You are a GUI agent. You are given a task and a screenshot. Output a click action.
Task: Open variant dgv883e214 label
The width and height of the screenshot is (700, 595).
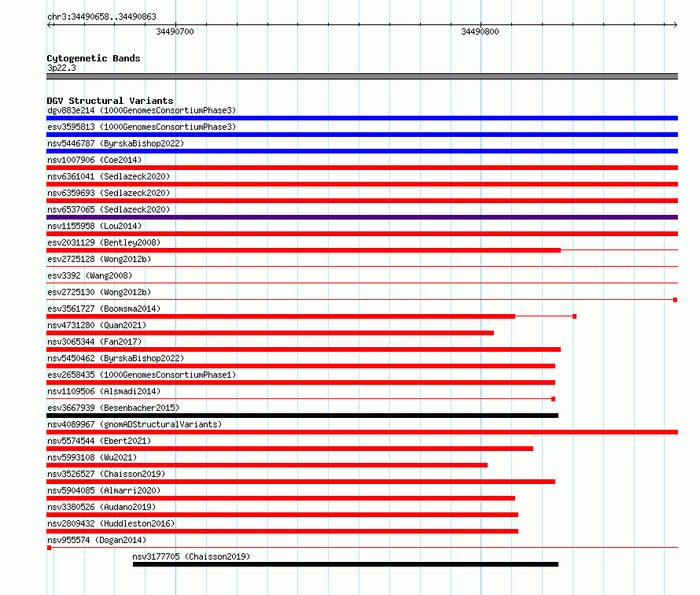click(x=142, y=110)
